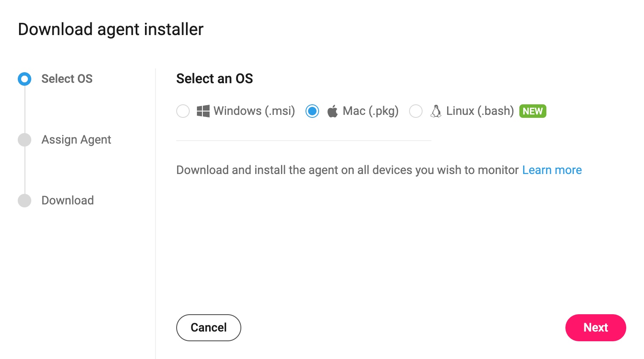This screenshot has width=644, height=359.
Task: Select the Linux (.bash) radio button
Action: 416,111
